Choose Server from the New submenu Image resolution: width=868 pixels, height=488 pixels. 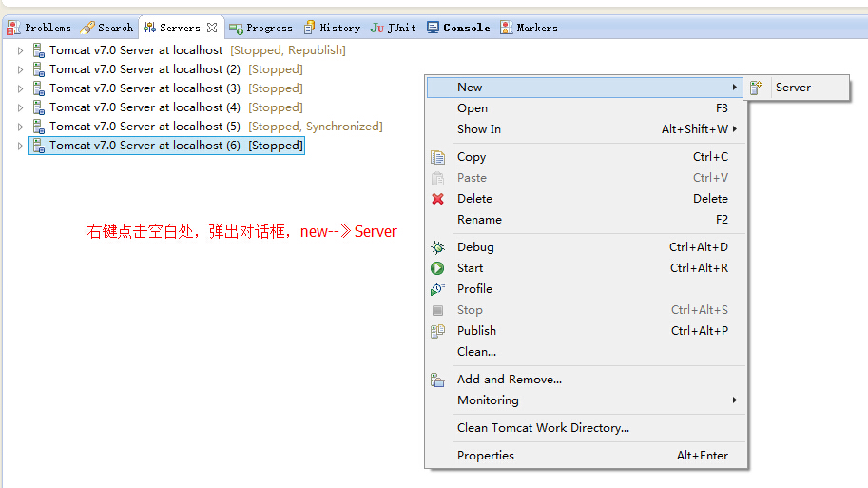point(796,88)
